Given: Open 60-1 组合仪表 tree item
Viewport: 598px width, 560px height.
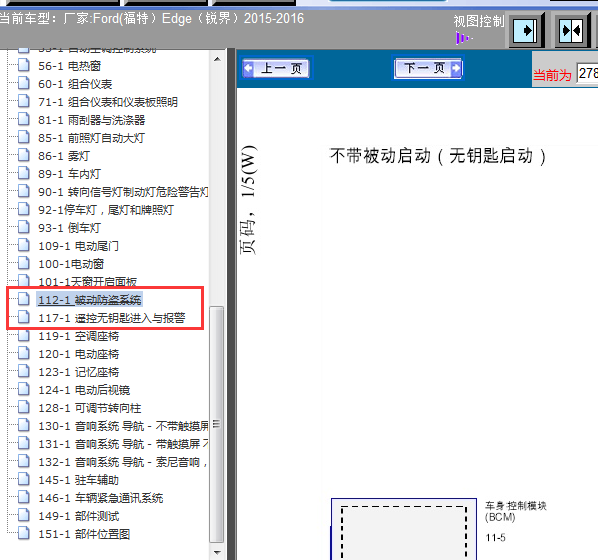Looking at the screenshot, I should (75, 84).
